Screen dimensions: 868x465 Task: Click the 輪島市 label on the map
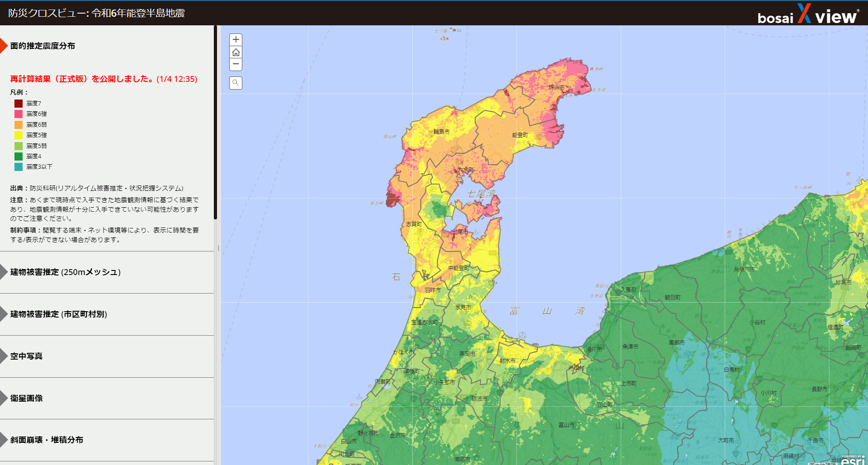441,132
